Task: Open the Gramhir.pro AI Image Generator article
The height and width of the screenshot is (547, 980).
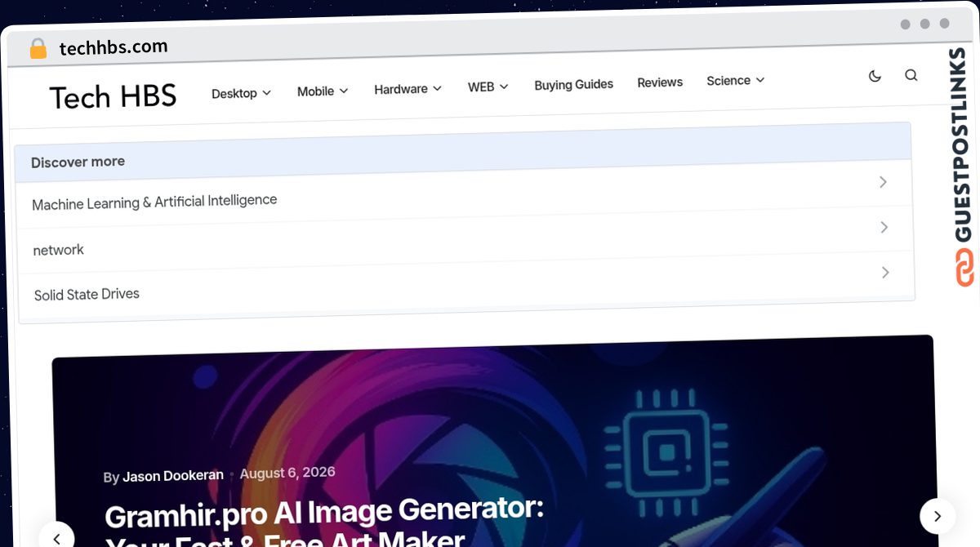Action: coord(324,524)
